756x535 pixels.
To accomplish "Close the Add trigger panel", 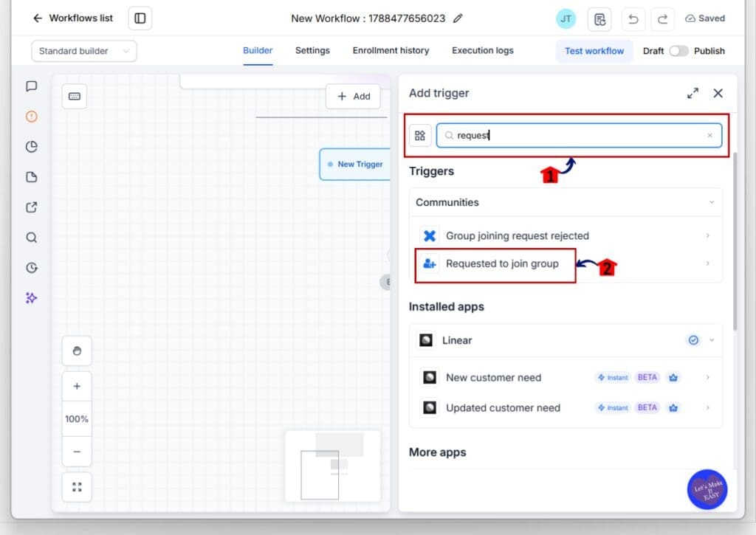I will coord(718,93).
